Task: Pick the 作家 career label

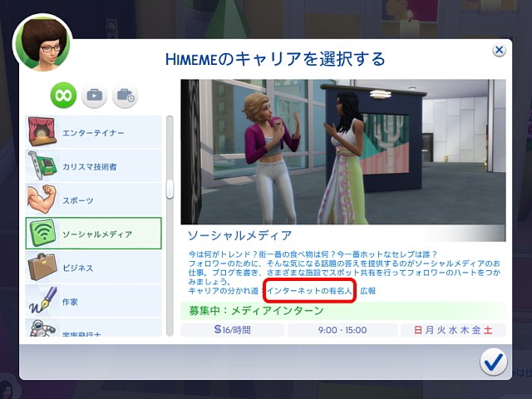Action: (x=70, y=302)
